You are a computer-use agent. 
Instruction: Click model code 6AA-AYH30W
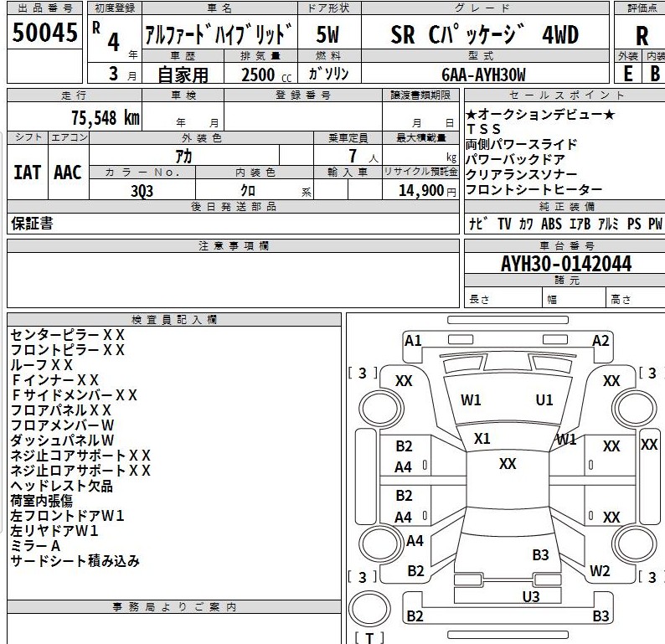tap(483, 75)
